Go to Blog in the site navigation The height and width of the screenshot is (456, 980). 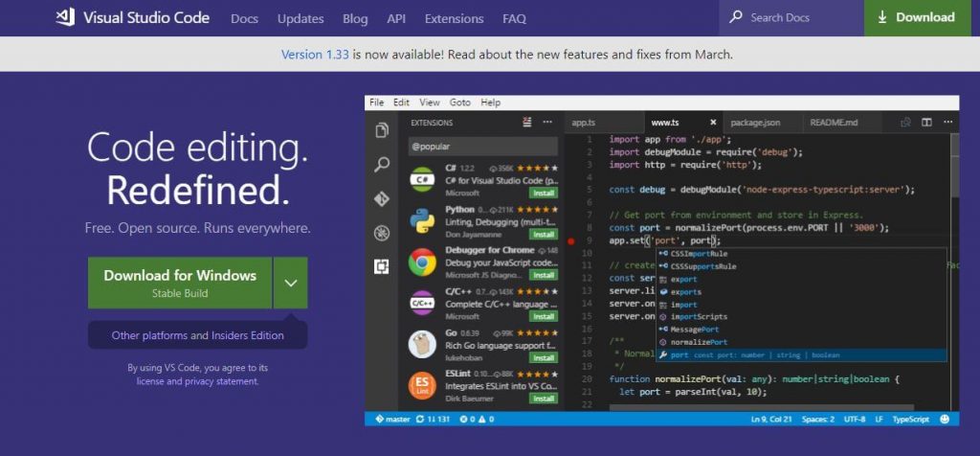point(355,19)
